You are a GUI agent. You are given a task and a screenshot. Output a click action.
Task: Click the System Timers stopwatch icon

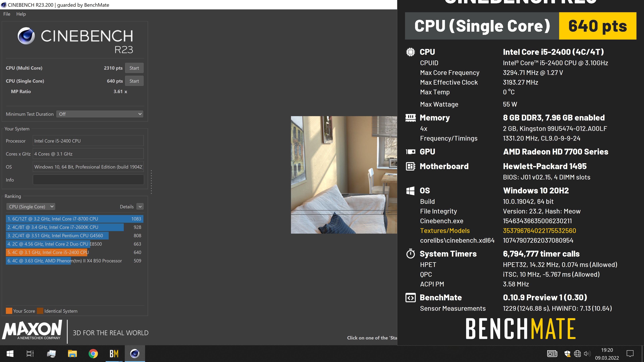point(411,254)
